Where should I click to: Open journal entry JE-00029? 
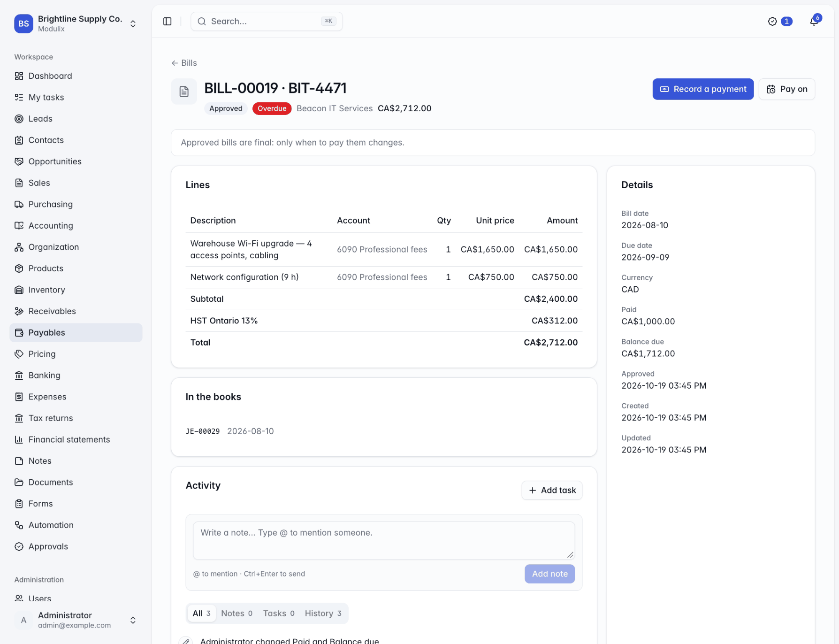(x=203, y=431)
